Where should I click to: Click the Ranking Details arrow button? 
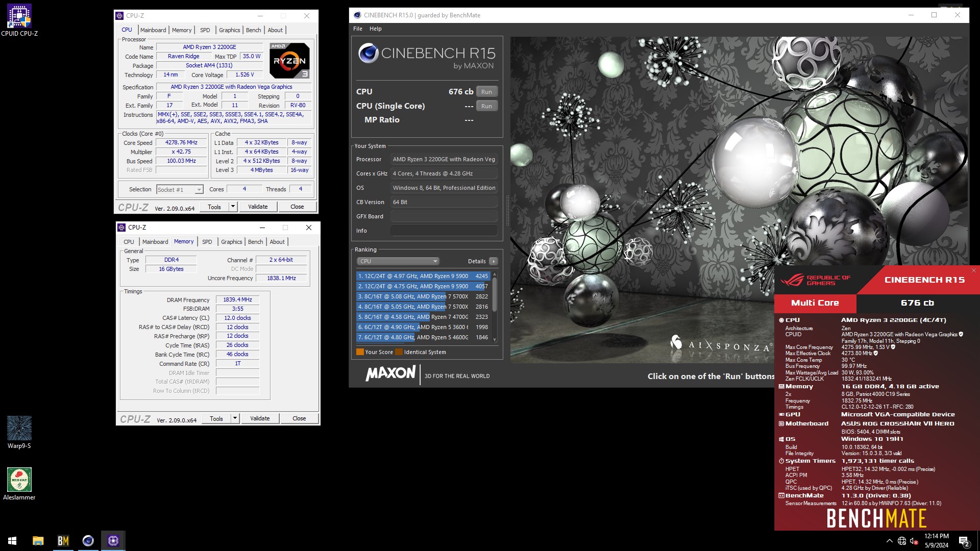494,261
